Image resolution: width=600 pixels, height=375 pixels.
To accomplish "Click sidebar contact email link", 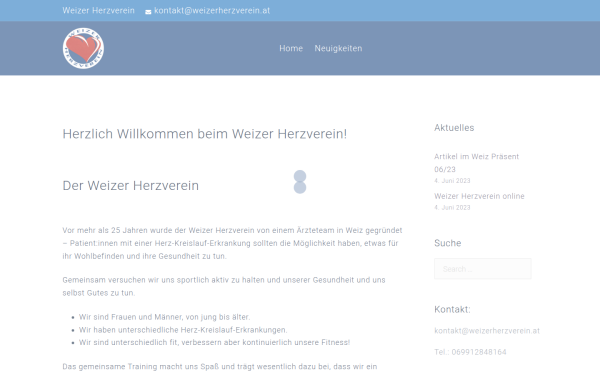I will (x=487, y=331).
